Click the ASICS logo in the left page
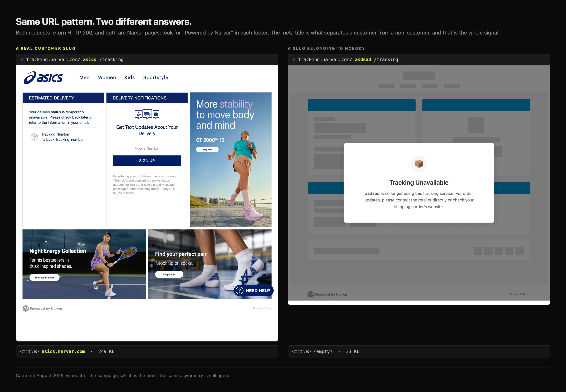The height and width of the screenshot is (392, 566). click(x=43, y=78)
